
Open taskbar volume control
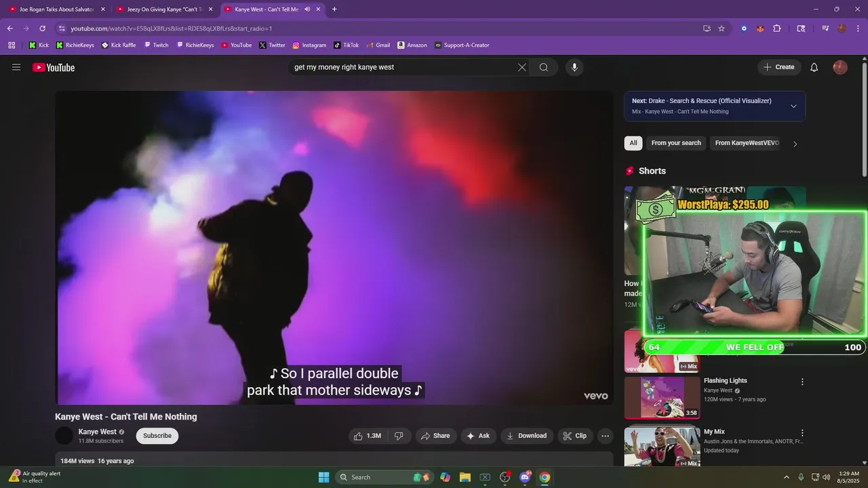(826, 477)
